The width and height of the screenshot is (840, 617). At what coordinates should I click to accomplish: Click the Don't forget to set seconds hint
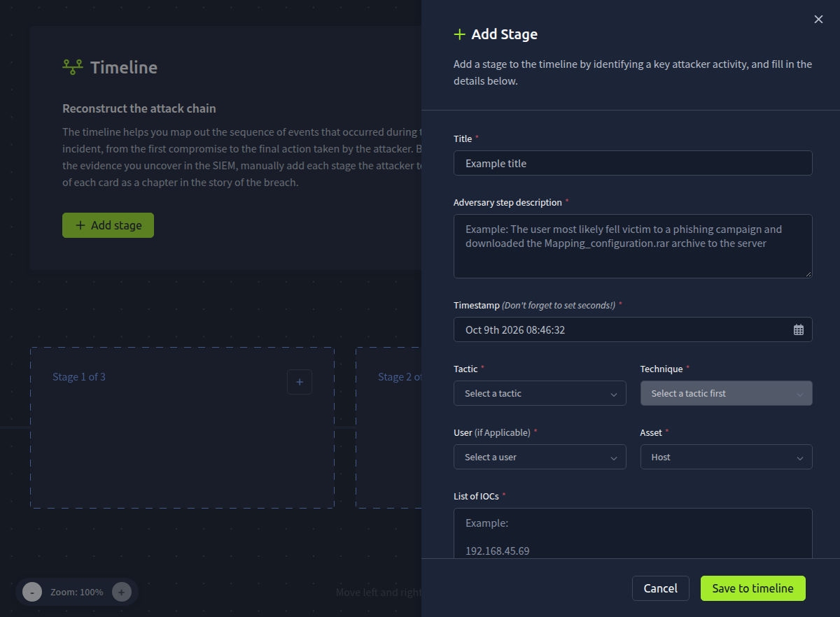559,306
